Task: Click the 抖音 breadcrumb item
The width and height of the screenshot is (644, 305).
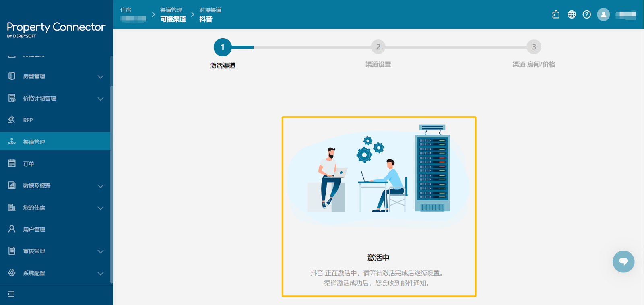Action: point(206,19)
